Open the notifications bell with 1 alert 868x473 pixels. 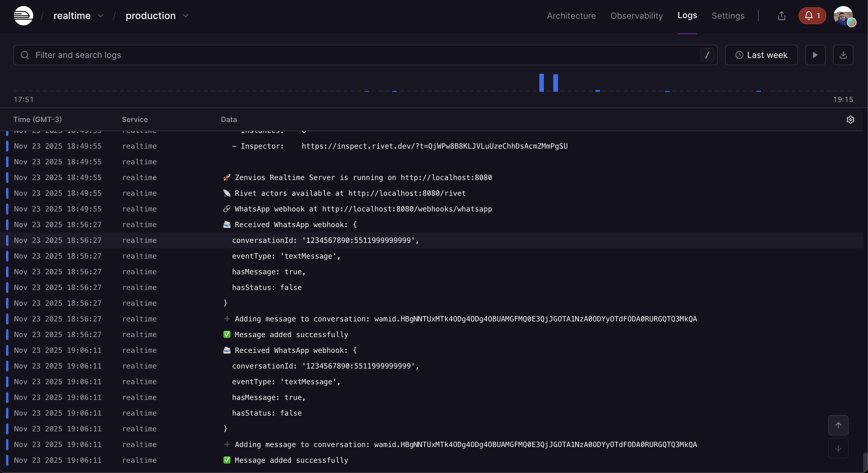[x=812, y=16]
